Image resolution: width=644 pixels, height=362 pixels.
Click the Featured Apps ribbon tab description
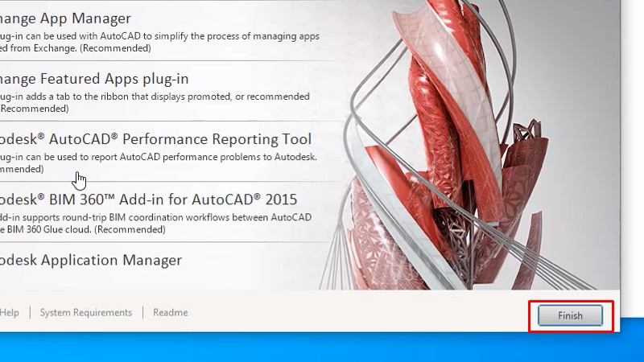click(x=155, y=97)
